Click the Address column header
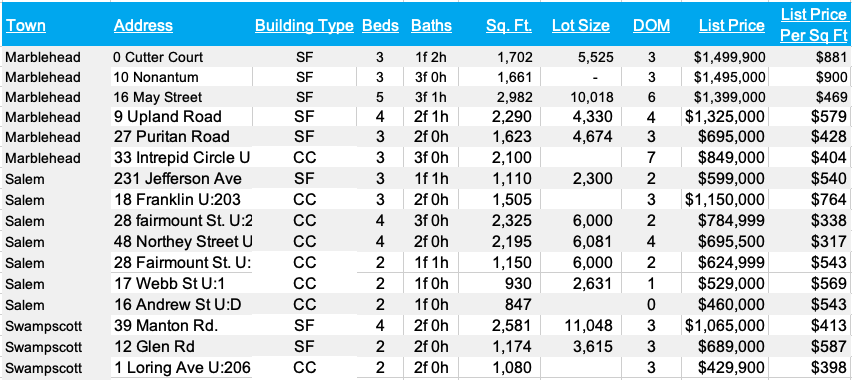 pyautogui.click(x=143, y=26)
